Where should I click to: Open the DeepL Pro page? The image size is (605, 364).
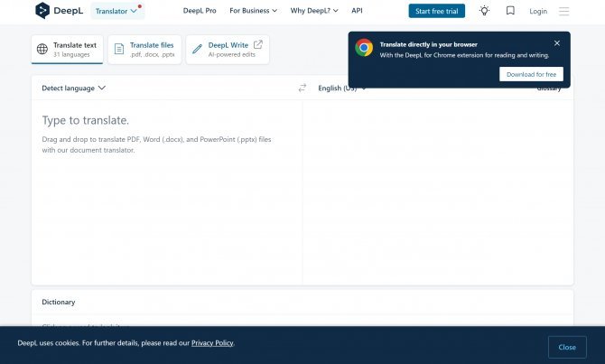tap(200, 11)
